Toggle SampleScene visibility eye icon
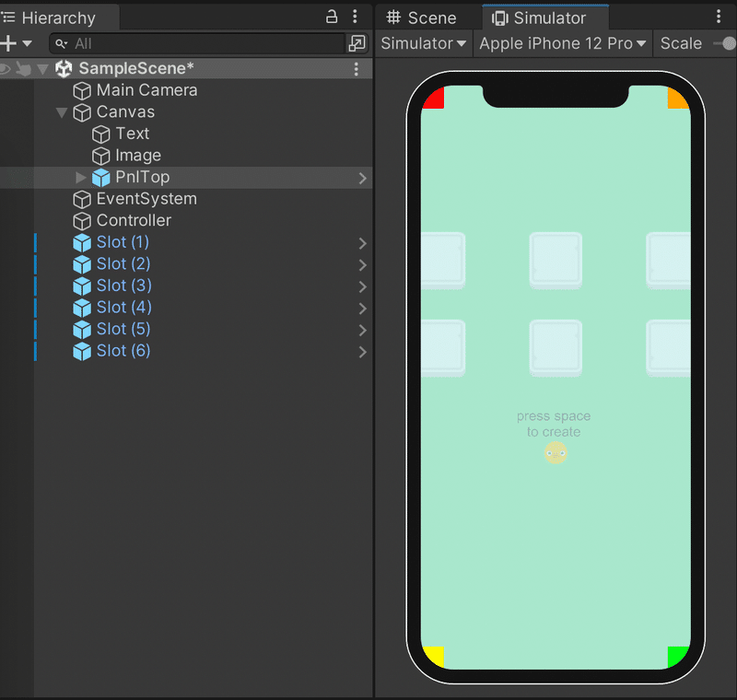This screenshot has width=737, height=700. click(x=6, y=69)
